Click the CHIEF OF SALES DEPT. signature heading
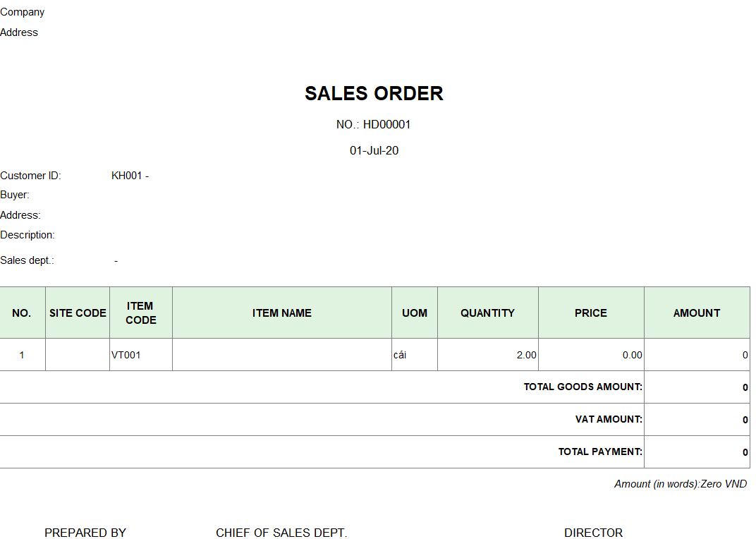 pyautogui.click(x=281, y=533)
